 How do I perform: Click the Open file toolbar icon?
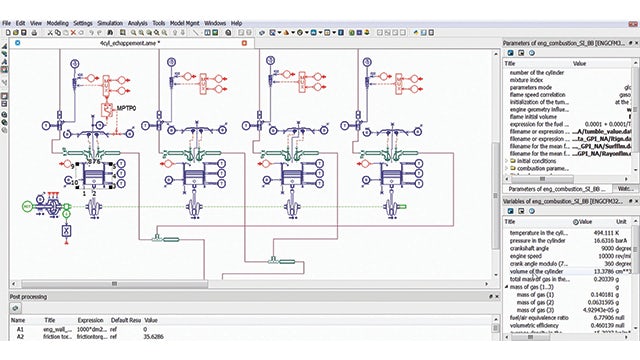click(16, 33)
